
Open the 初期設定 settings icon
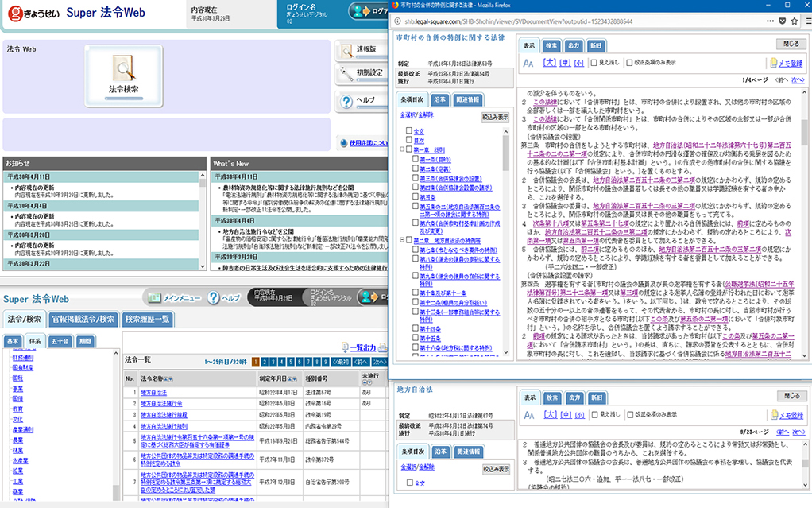click(x=346, y=74)
